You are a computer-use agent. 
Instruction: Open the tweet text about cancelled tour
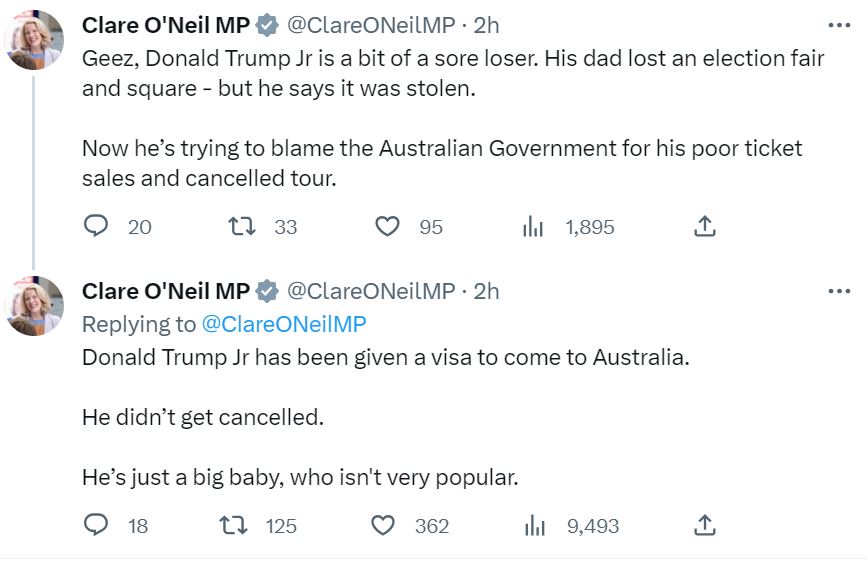click(442, 163)
